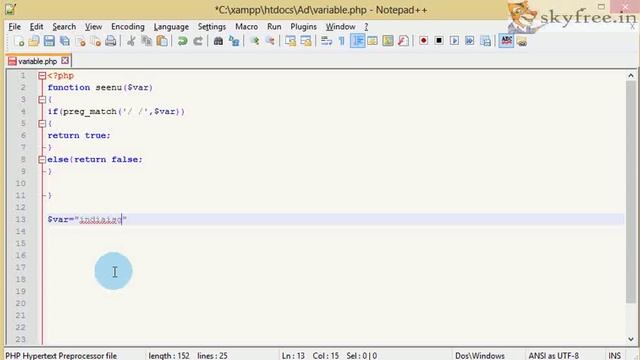This screenshot has width=640, height=360.
Task: Click line number 13 in margin
Action: pyautogui.click(x=21, y=220)
